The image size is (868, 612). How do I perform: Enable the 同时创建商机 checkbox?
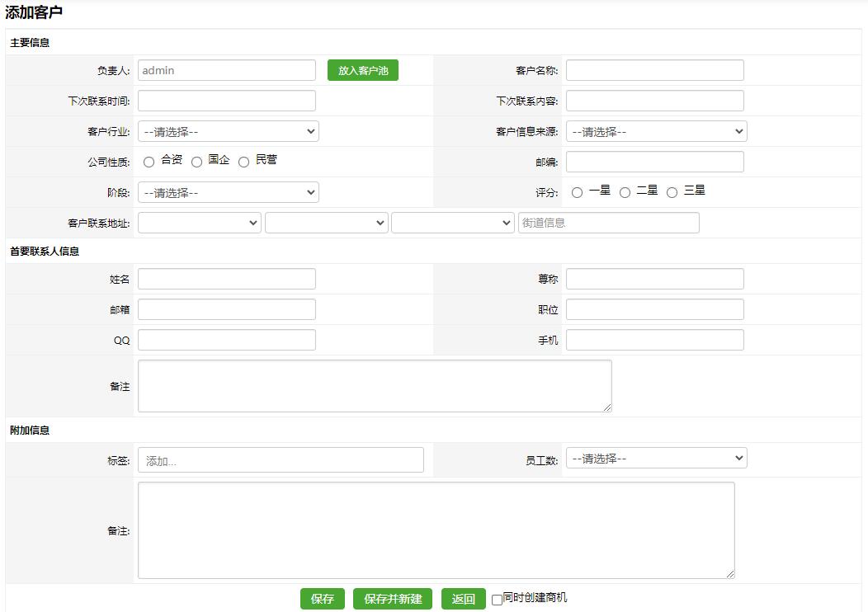[x=497, y=600]
